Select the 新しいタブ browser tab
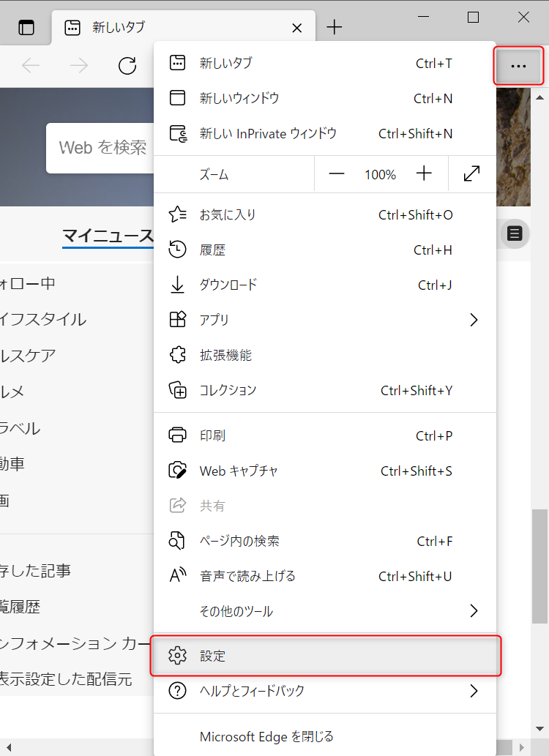Image resolution: width=549 pixels, height=756 pixels. click(183, 28)
